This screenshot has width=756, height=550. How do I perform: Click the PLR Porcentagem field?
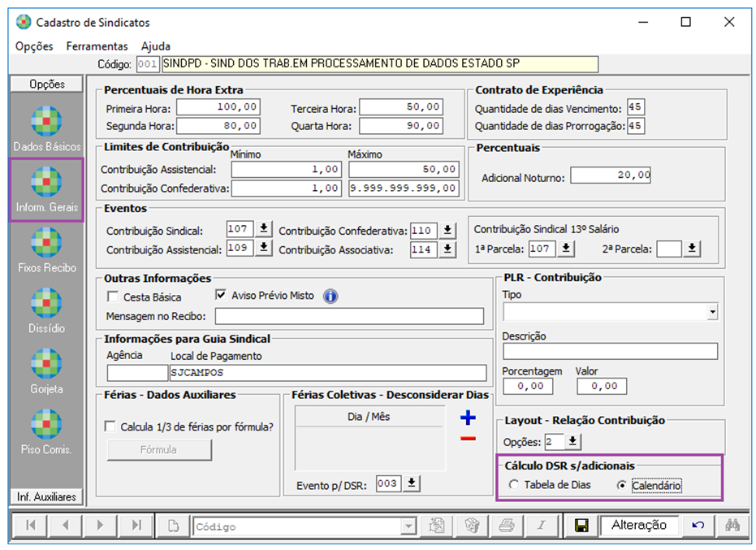tap(528, 386)
